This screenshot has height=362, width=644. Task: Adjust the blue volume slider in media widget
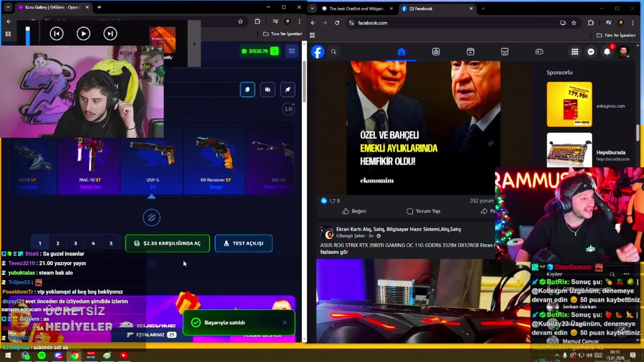point(28,35)
